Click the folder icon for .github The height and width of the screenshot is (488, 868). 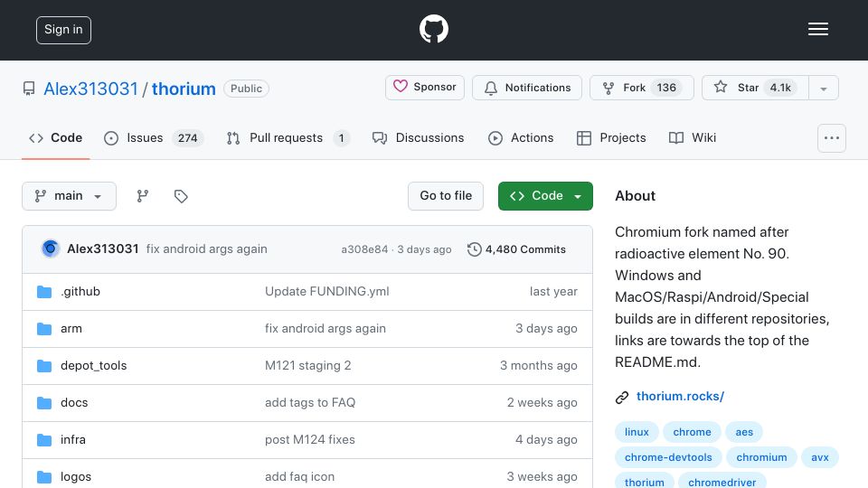44,292
